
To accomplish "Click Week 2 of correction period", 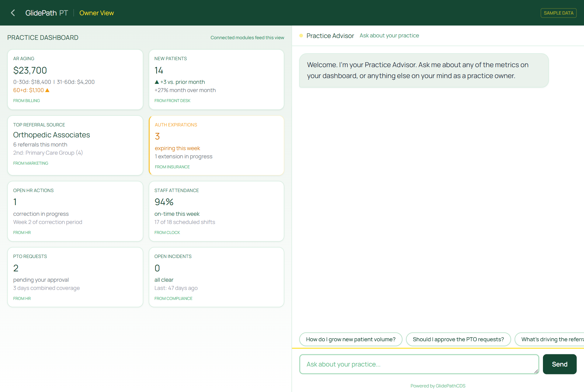I will tap(48, 222).
